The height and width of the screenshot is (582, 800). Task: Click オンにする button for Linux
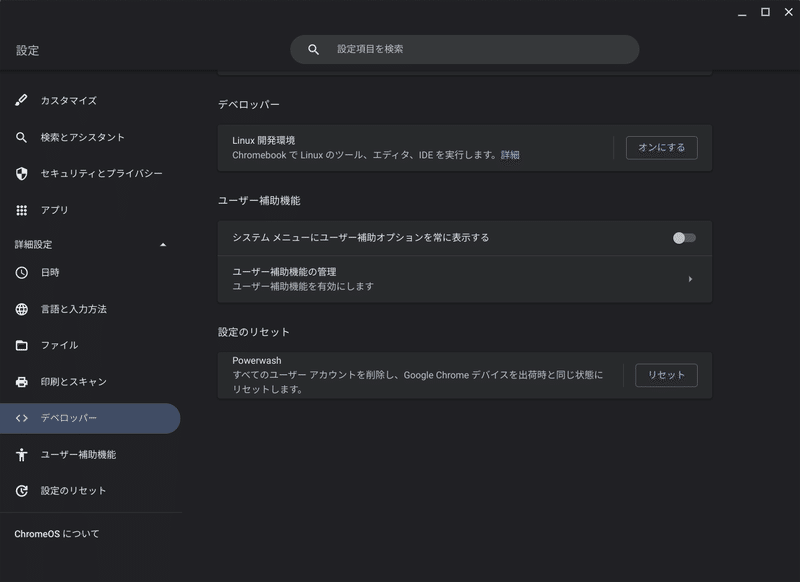pyautogui.click(x=661, y=147)
